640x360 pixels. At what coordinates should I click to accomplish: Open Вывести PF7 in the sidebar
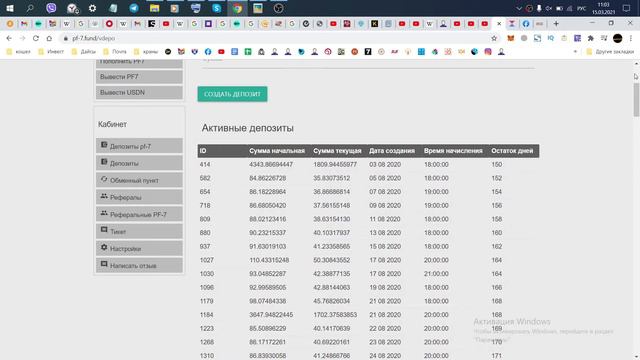139,77
